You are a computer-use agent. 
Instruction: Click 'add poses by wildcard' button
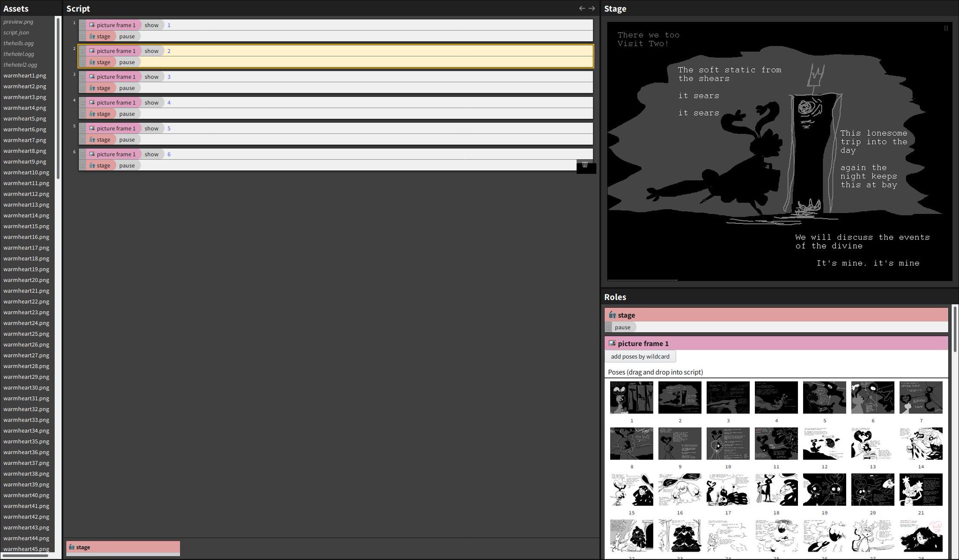[x=640, y=356]
